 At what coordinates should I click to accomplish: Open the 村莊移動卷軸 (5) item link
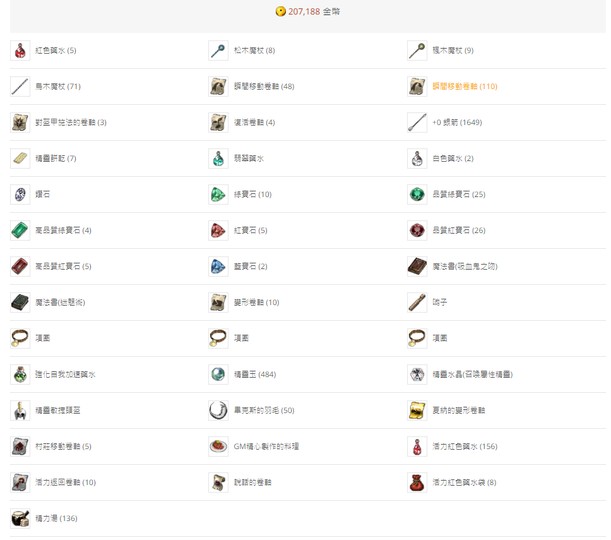[63, 447]
